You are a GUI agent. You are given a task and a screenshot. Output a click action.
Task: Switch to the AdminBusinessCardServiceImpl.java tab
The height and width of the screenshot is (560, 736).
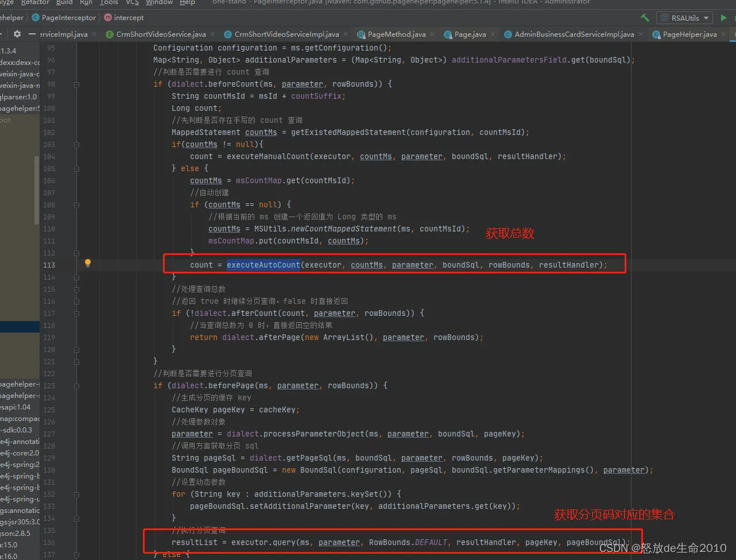click(574, 34)
